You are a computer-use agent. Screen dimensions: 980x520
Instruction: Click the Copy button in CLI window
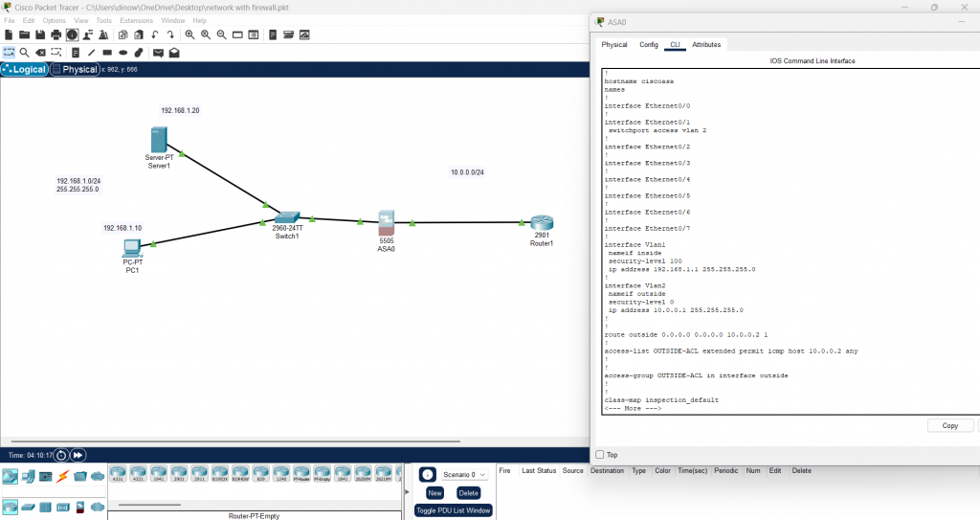point(949,425)
